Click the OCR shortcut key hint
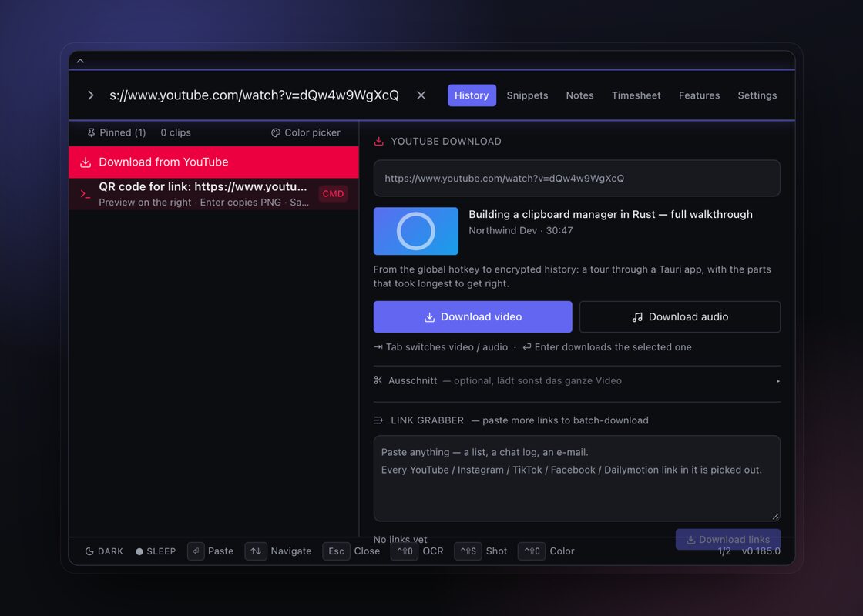 coord(417,551)
